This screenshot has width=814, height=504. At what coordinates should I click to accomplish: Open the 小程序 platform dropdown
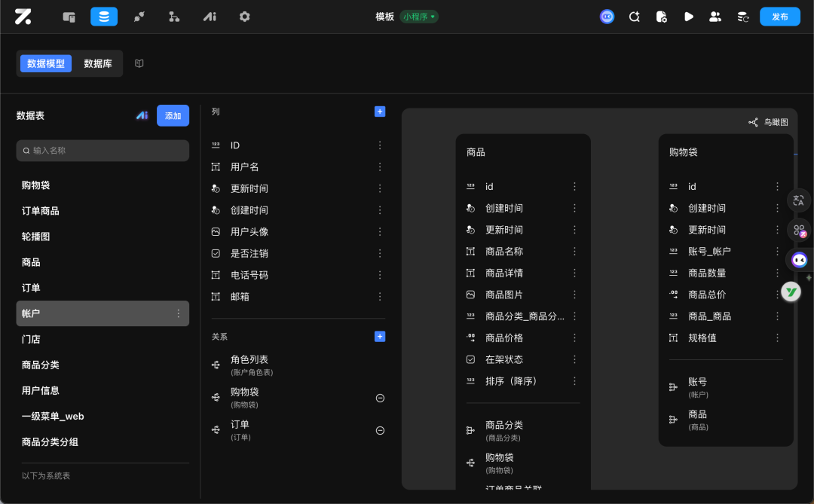tap(419, 17)
